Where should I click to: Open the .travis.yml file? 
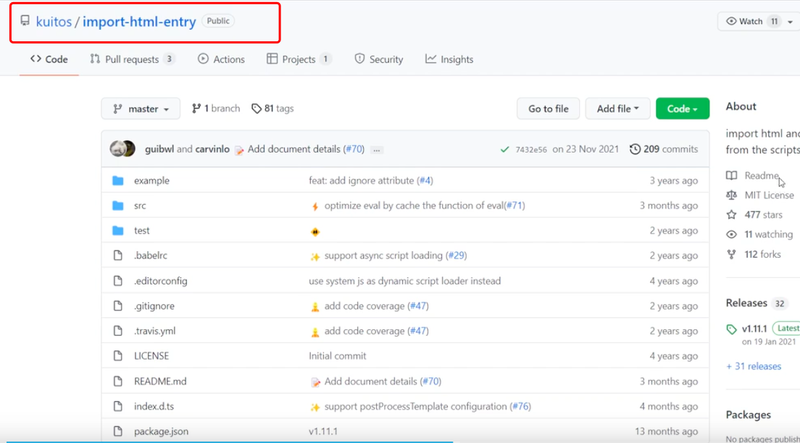pyautogui.click(x=155, y=331)
